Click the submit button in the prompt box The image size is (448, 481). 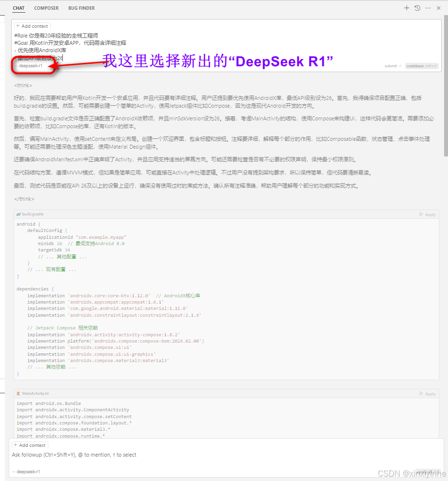[391, 66]
